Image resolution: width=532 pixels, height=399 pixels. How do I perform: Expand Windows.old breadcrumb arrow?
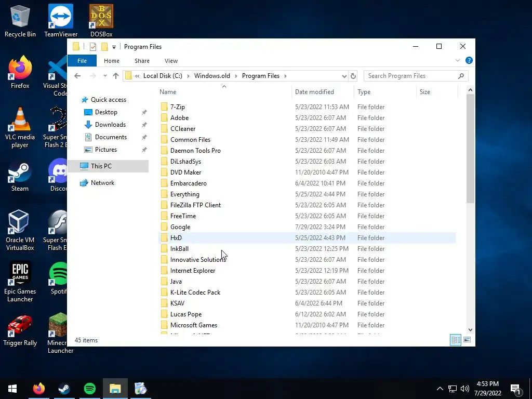coord(236,76)
